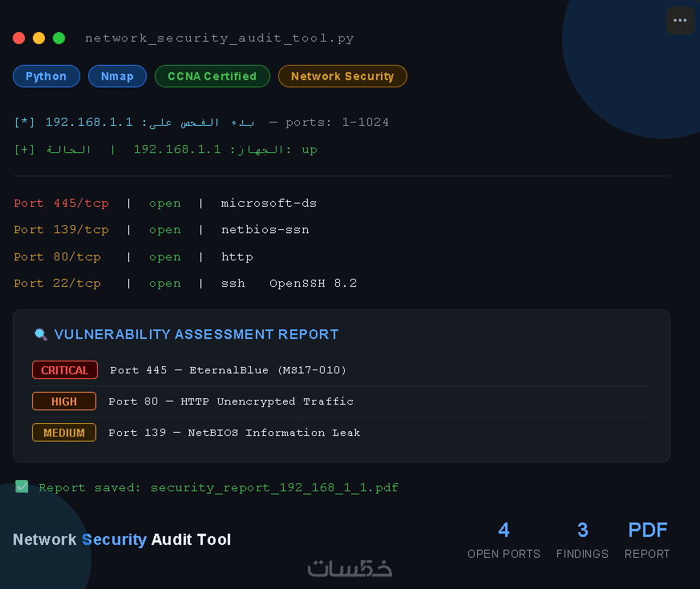This screenshot has width=700, height=589.
Task: Click the red close window dot
Action: pyautogui.click(x=18, y=38)
